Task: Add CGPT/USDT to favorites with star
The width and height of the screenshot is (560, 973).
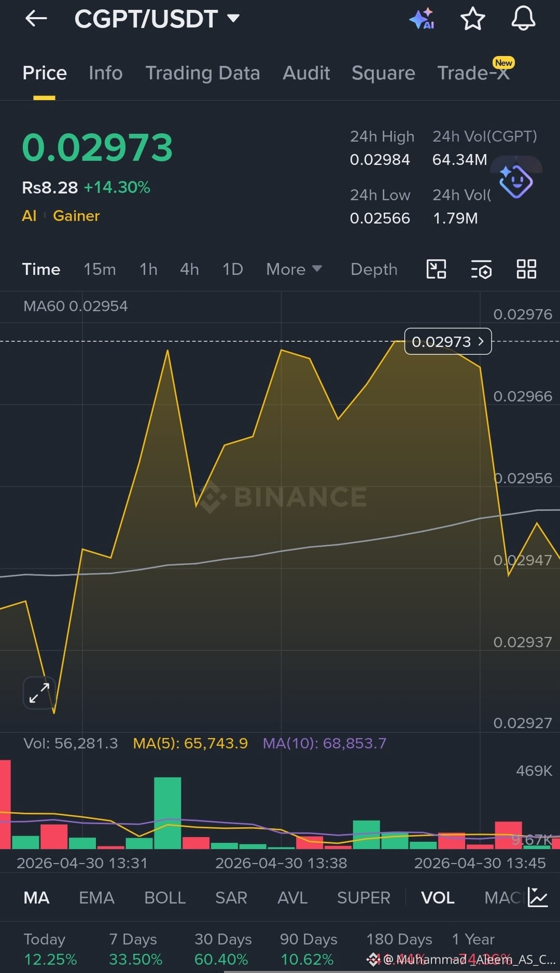Action: [472, 19]
